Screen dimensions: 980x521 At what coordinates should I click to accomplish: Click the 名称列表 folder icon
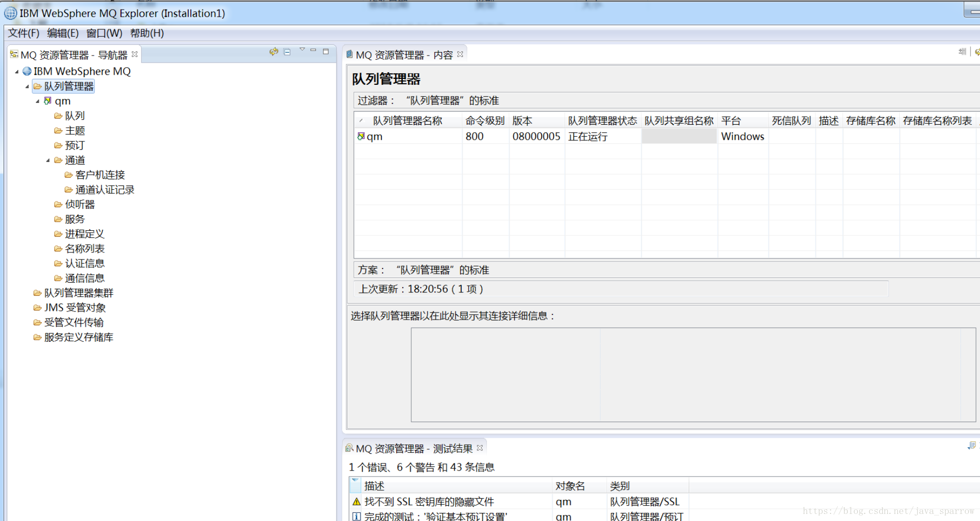[58, 248]
